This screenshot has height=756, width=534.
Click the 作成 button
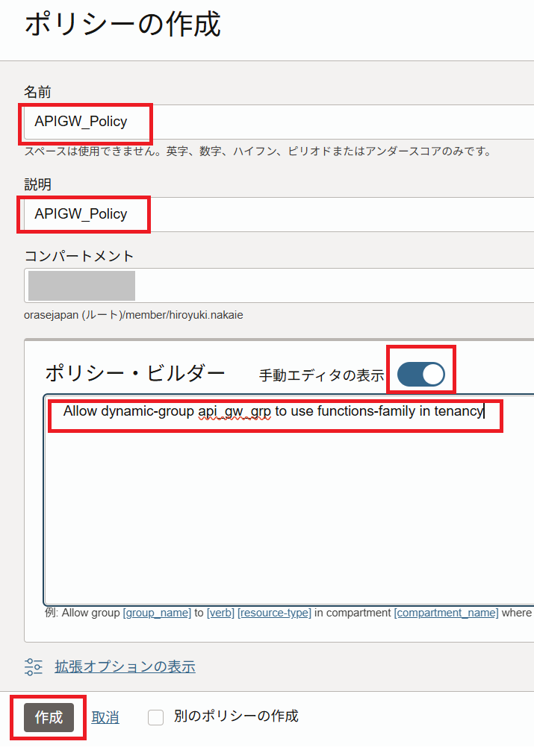point(49,717)
